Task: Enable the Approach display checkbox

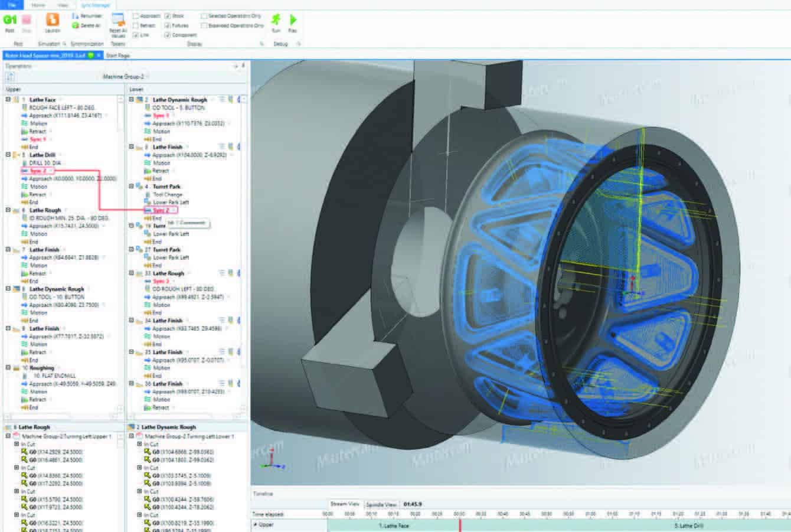Action: [x=136, y=16]
